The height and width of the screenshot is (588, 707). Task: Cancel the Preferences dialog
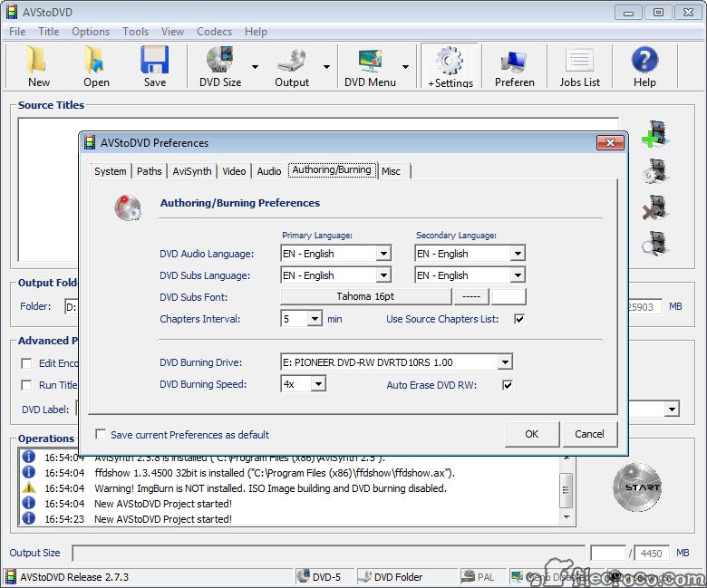click(589, 434)
